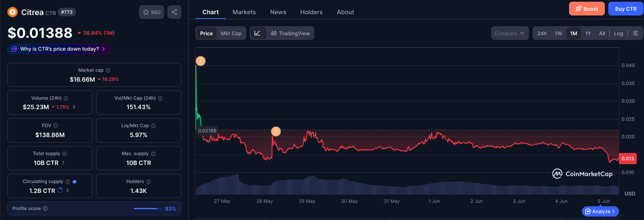Viewport: 644px width, 220px height.
Task: Open the share icon button
Action: click(x=174, y=12)
